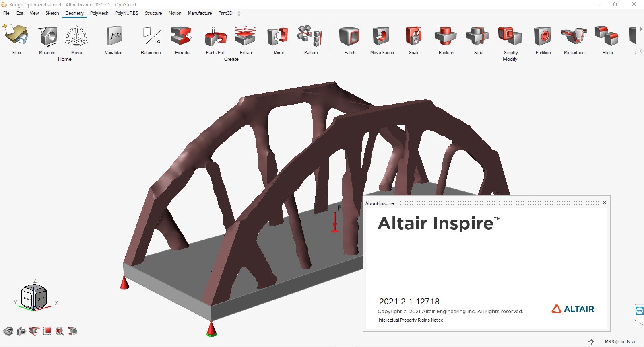Open the Edit menu

19,13
